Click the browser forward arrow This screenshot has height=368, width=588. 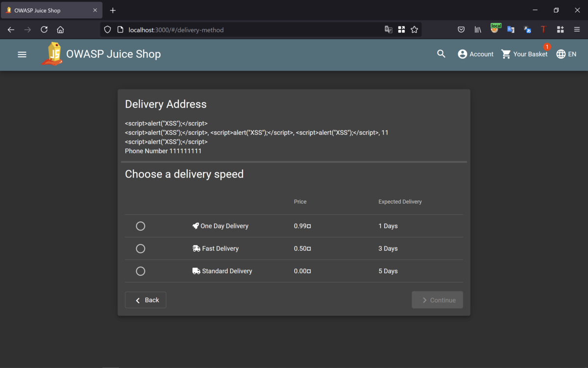pos(27,30)
